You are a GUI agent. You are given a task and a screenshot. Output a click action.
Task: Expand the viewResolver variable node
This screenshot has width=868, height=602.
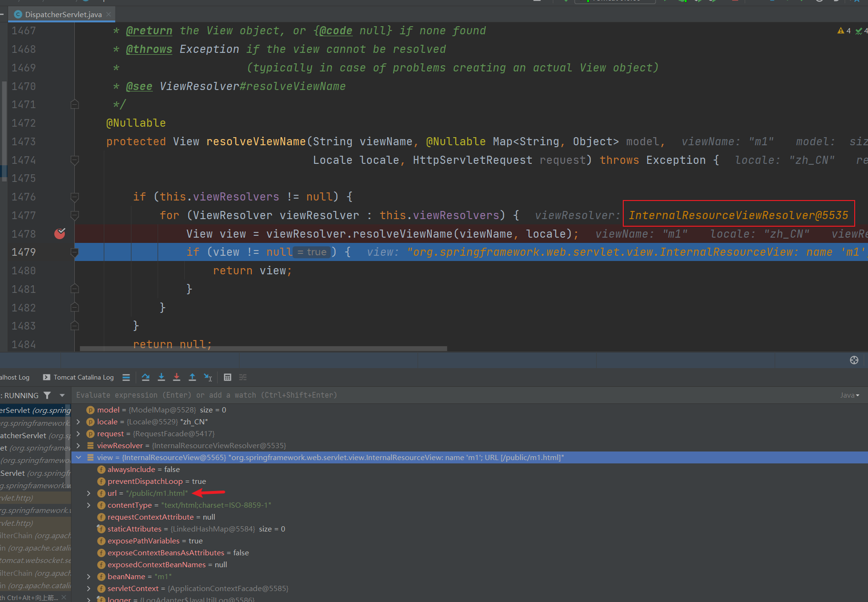pos(79,445)
